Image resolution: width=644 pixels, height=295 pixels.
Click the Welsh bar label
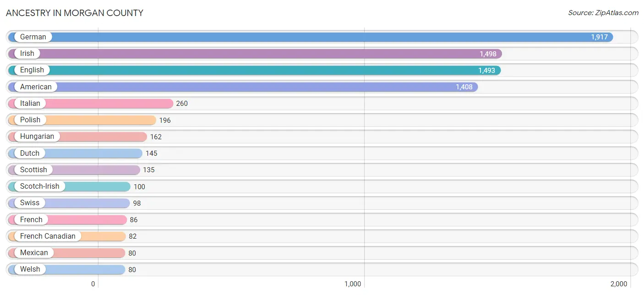(30, 269)
